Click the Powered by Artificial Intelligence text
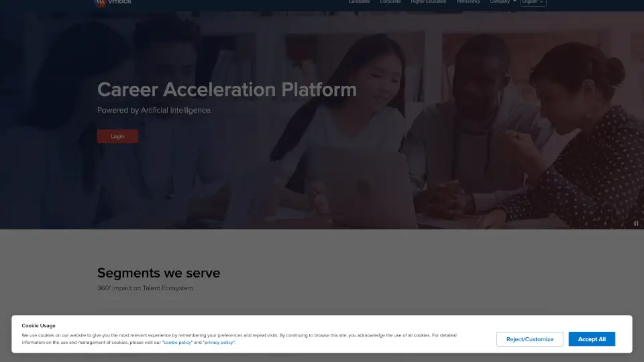 tap(154, 110)
